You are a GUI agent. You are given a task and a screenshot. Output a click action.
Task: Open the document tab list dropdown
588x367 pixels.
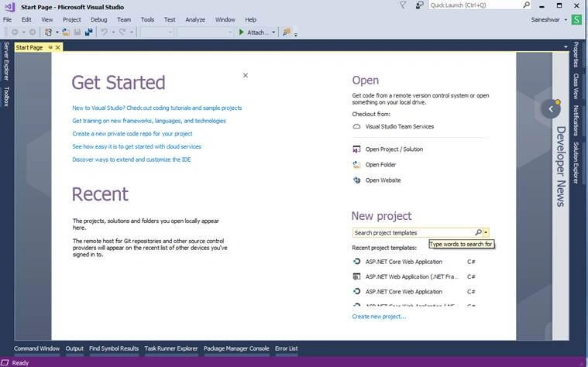pos(566,47)
